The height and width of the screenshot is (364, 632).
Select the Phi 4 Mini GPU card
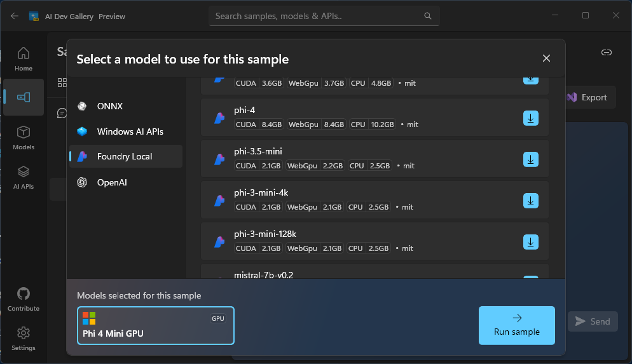156,326
